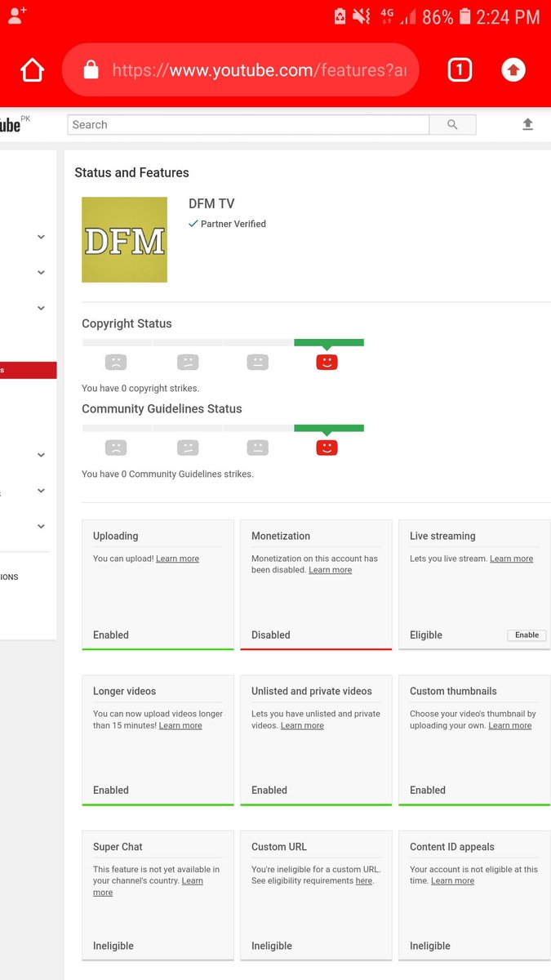Open Learn more link in Longer videos card
The height and width of the screenshot is (980, 551).
coord(180,725)
